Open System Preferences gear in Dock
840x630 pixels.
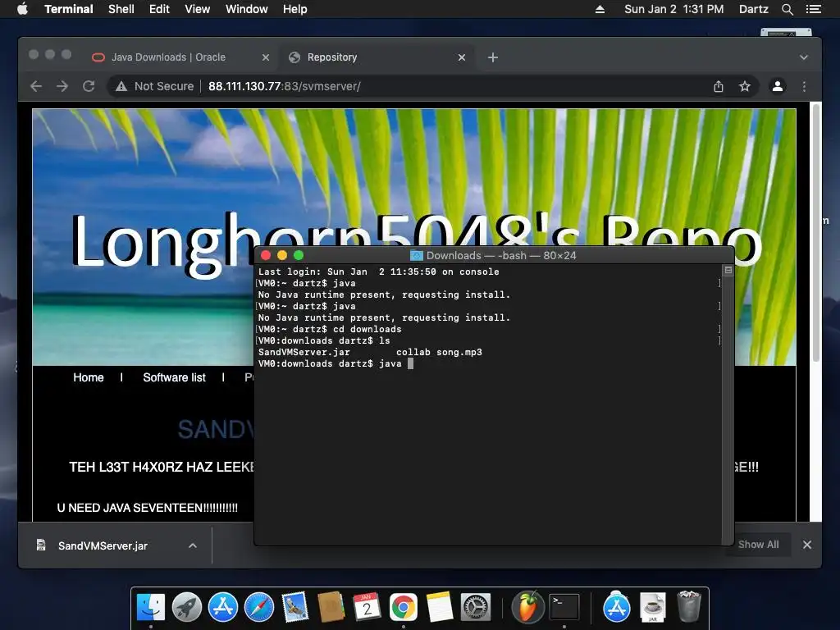[476, 607]
